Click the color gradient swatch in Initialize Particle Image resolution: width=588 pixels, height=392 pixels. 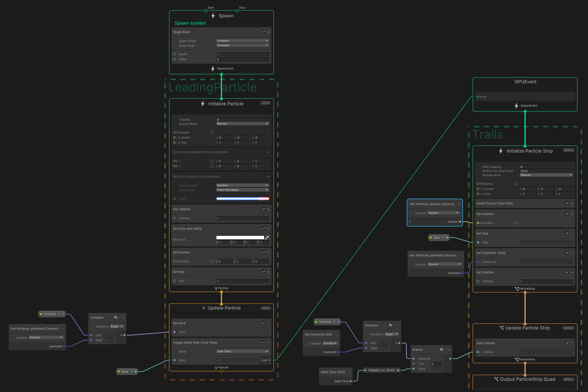click(242, 199)
